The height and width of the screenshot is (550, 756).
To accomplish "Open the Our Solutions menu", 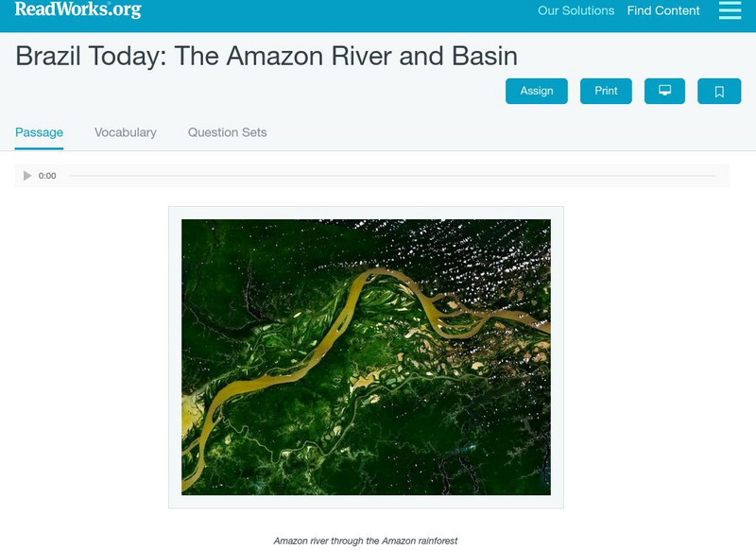I will (576, 11).
